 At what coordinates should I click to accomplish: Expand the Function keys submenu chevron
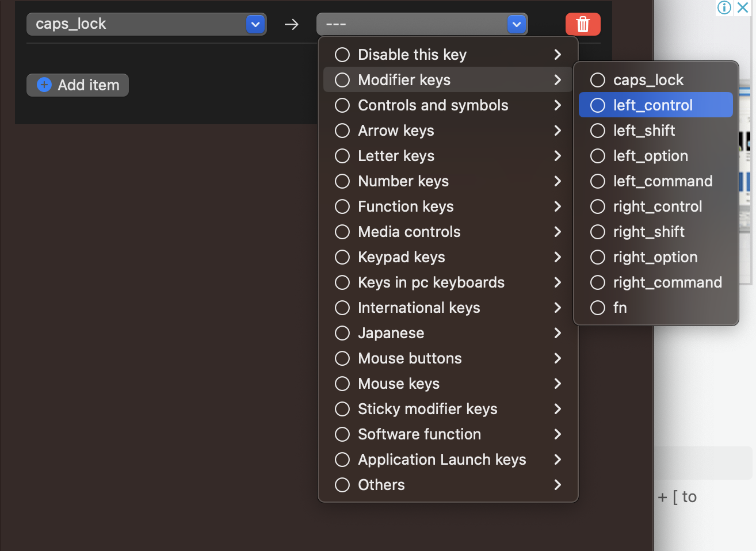tap(558, 206)
